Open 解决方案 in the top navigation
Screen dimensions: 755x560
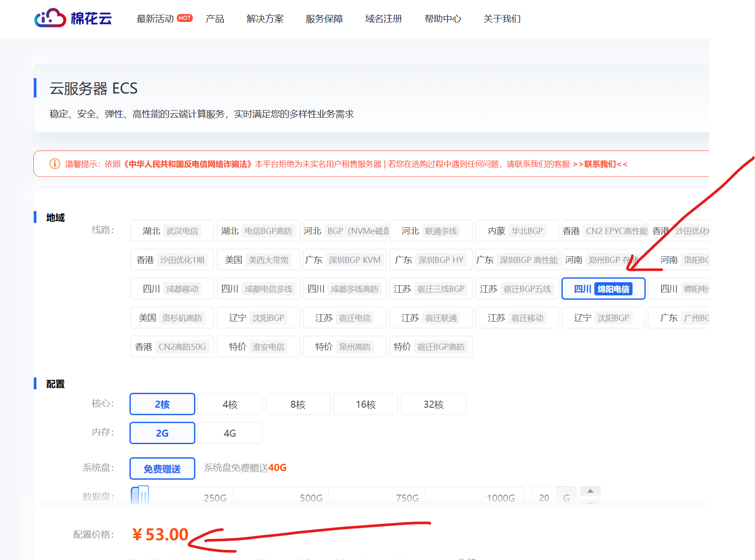[x=265, y=19]
